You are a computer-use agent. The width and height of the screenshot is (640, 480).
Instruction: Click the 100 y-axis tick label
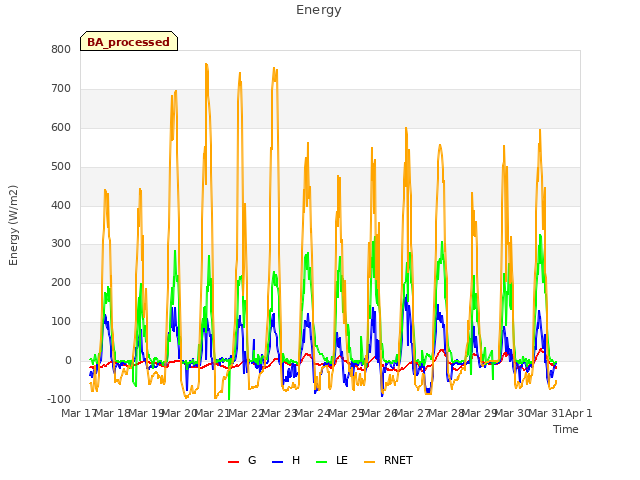click(x=61, y=322)
